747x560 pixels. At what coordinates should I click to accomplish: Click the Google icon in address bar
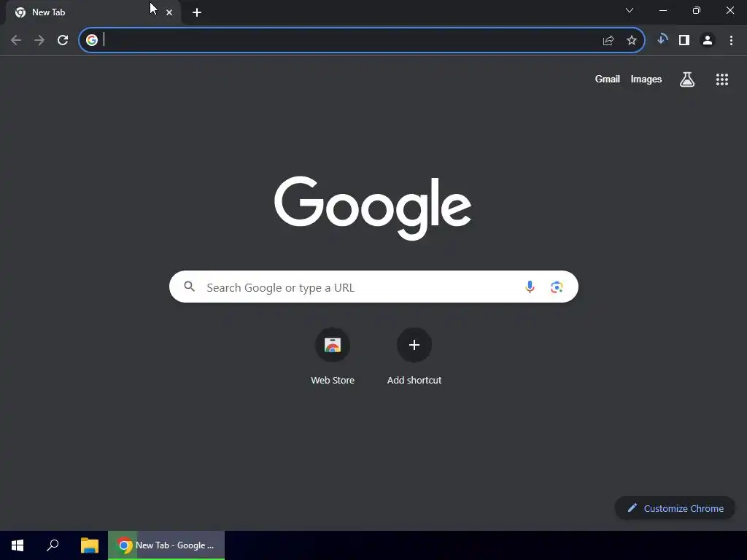click(x=91, y=40)
